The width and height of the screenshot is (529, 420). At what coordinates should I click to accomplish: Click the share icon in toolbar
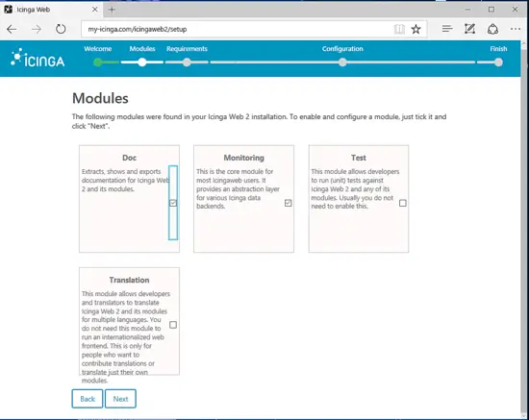[492, 30]
